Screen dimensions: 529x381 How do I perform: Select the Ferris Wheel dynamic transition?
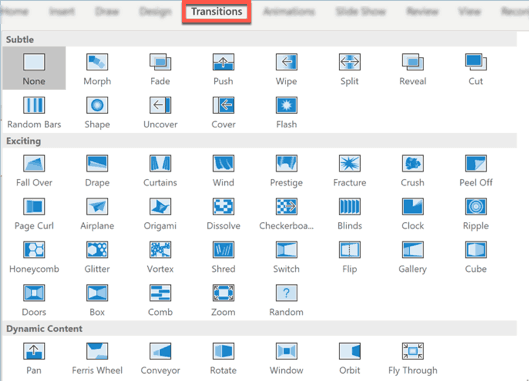[97, 358]
